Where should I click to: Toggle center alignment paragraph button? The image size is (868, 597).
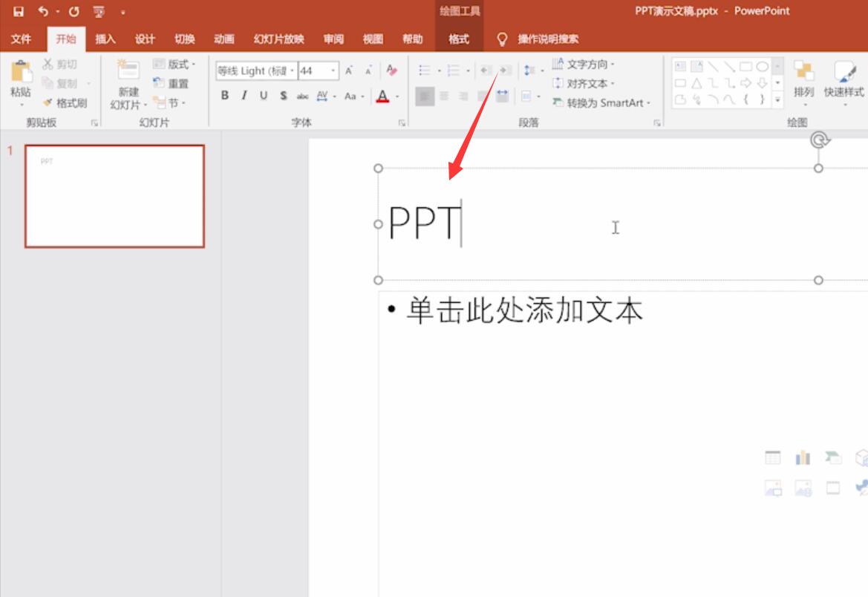point(444,97)
